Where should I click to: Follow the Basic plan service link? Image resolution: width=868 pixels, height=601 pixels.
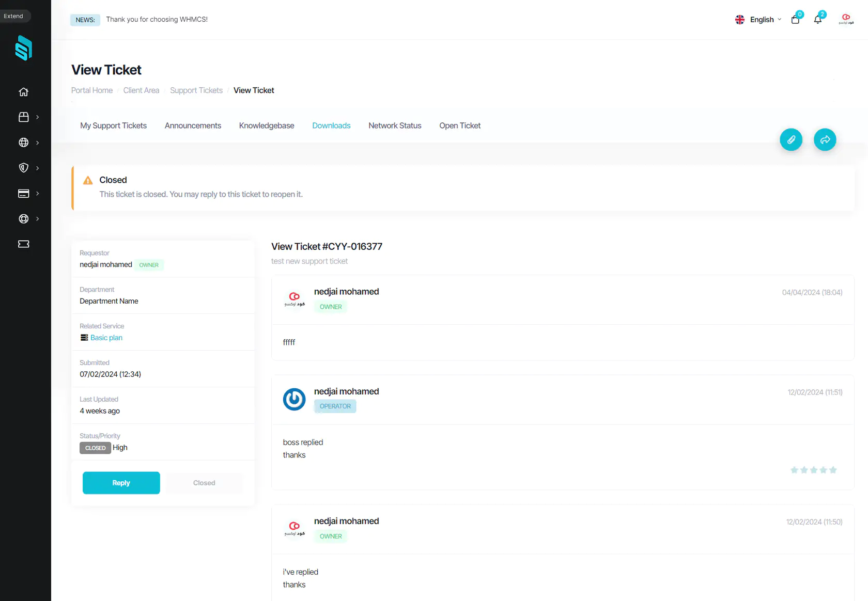coord(106,338)
